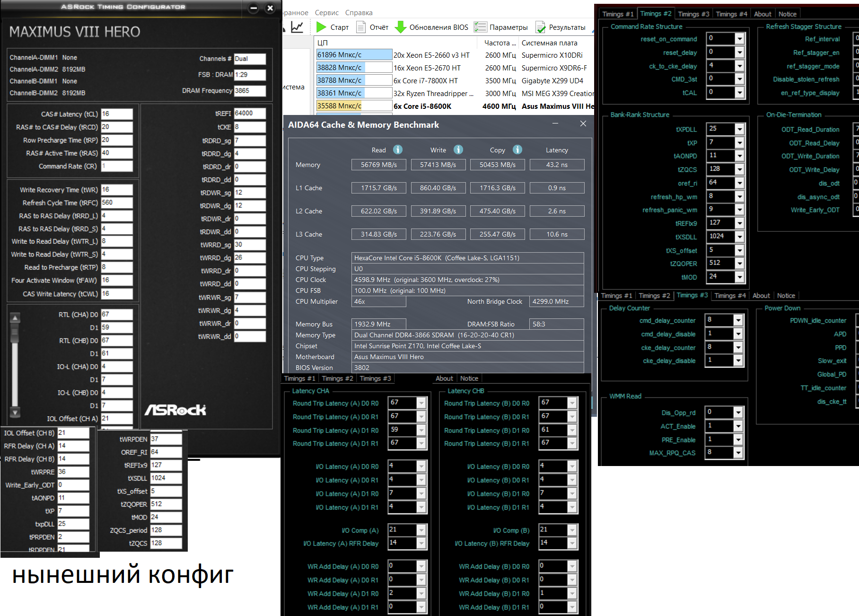
Task: Expand the tCAL dropdown
Action: [739, 93]
